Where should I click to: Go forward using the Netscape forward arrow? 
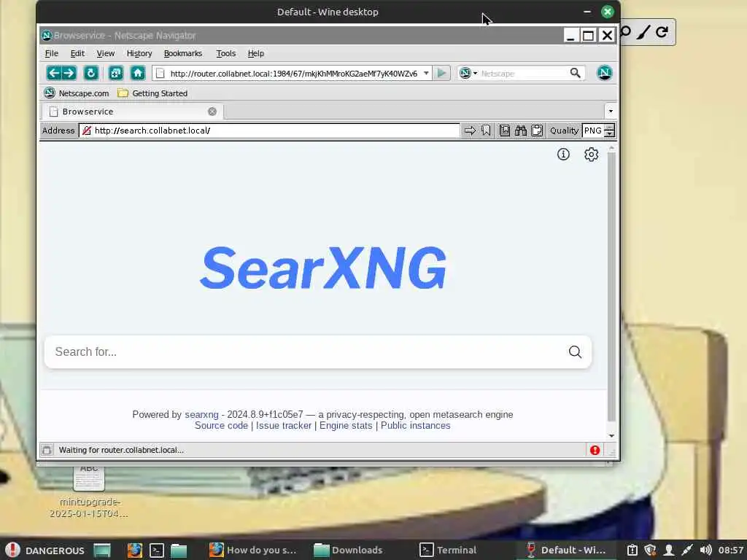(x=69, y=73)
